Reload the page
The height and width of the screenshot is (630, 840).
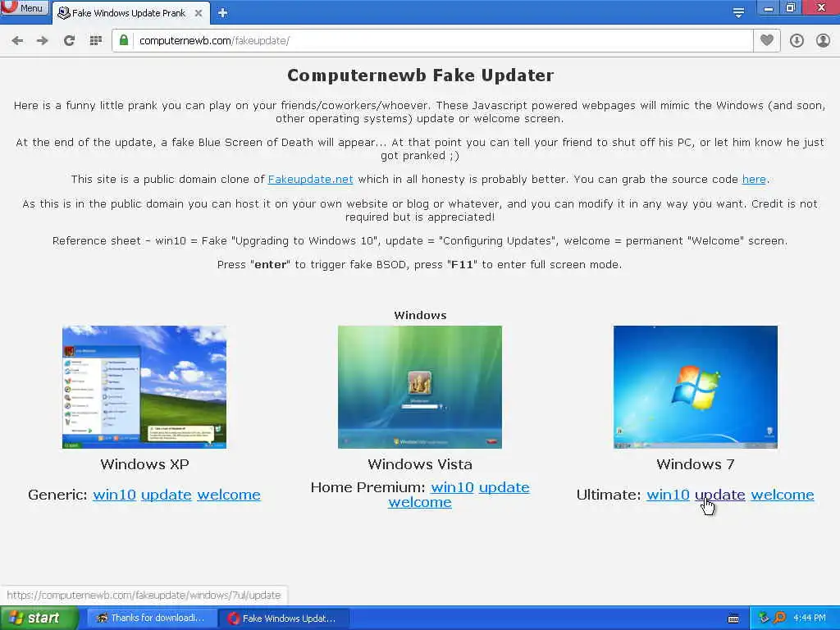pyautogui.click(x=69, y=41)
